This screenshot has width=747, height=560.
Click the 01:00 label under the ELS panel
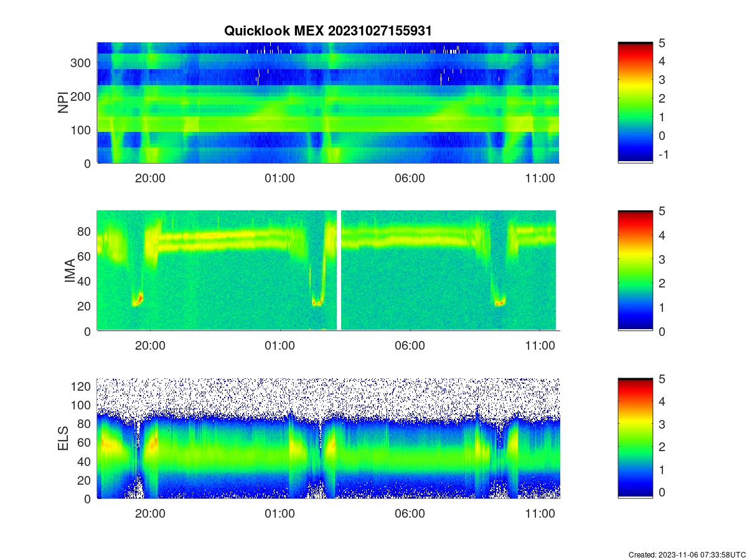coord(280,514)
